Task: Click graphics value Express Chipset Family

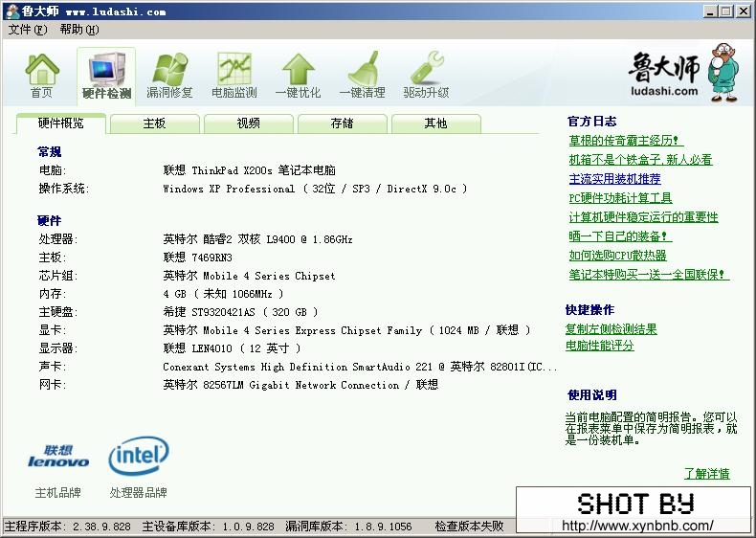Action: point(346,330)
